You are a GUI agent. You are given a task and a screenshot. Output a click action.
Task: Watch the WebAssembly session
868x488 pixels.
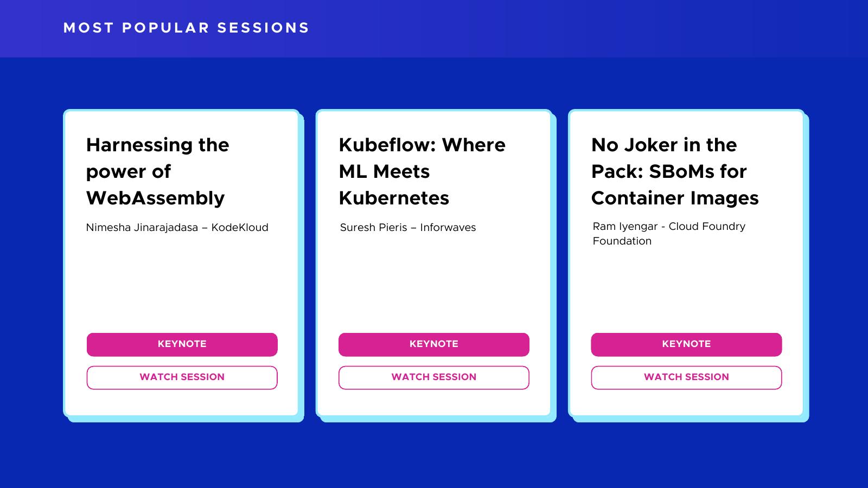[182, 377]
